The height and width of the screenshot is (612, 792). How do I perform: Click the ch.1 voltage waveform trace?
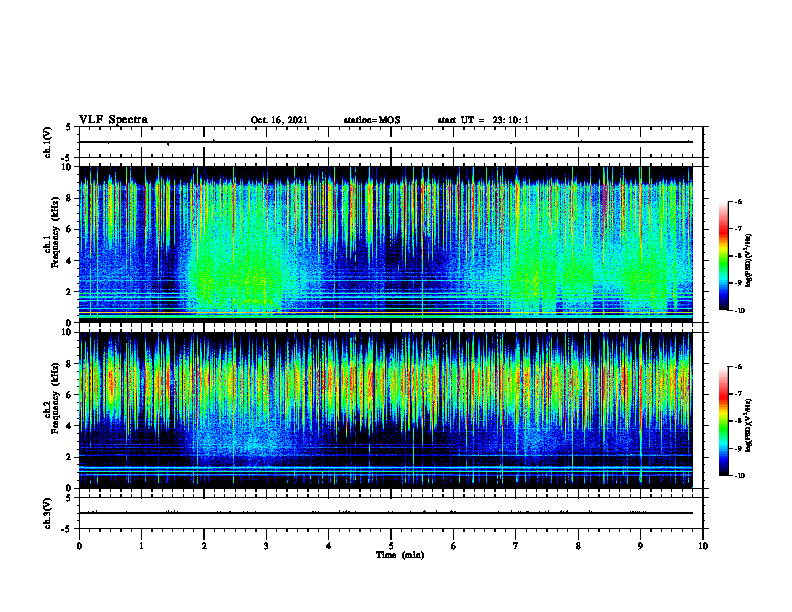coord(386,142)
